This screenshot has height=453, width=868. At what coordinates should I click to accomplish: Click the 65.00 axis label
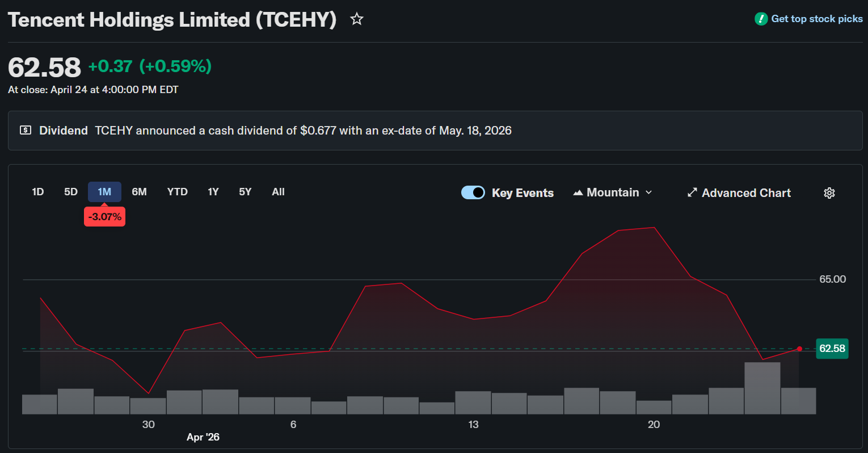click(833, 279)
